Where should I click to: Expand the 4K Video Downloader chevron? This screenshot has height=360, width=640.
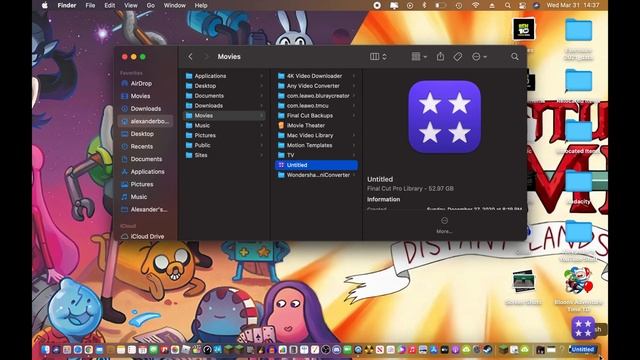[354, 76]
